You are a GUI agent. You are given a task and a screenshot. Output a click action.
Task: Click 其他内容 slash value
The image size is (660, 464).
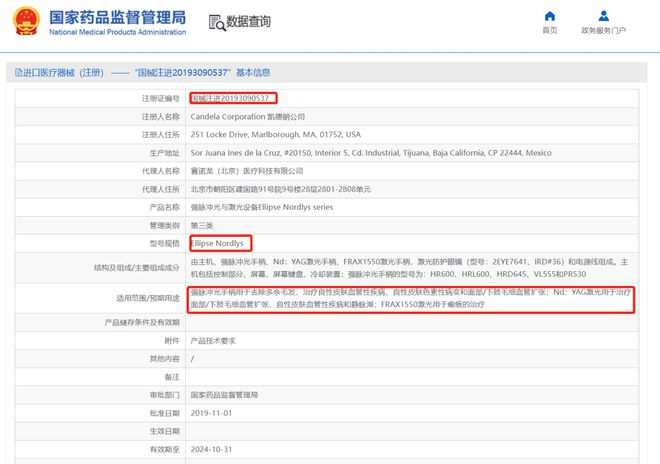click(x=192, y=359)
